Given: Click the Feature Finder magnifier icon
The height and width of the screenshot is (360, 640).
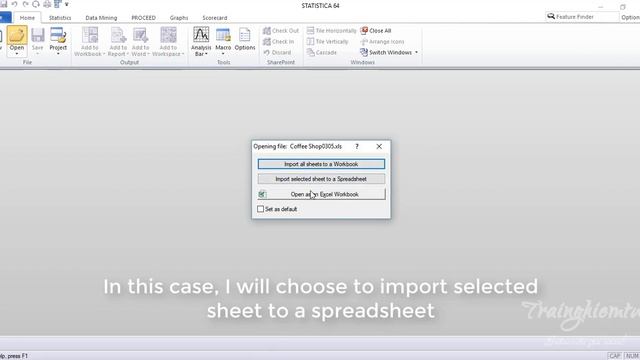Looking at the screenshot, I should 551,16.
